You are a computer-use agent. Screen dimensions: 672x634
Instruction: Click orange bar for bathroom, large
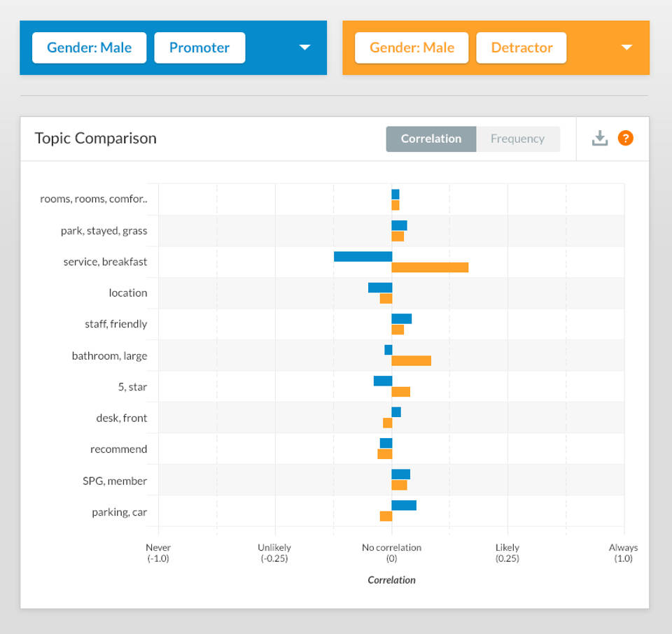tap(411, 360)
